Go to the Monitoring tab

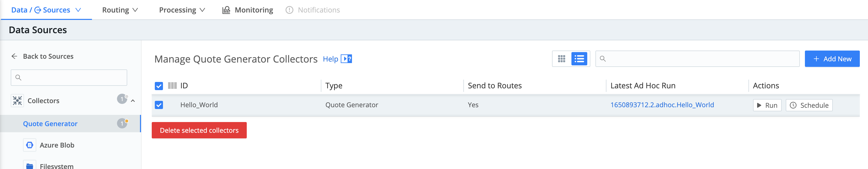pyautogui.click(x=248, y=10)
